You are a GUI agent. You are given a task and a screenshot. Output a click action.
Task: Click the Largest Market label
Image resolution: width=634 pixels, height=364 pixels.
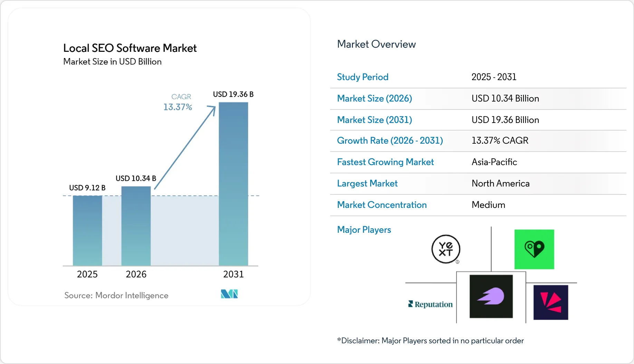[x=367, y=183]
